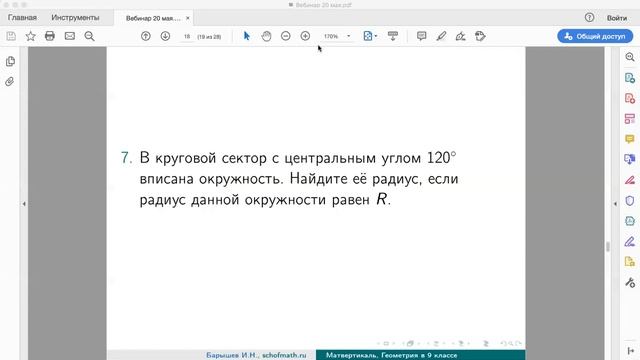Screen dimensions: 640x360
Task: Zoom out with minus circle
Action: coord(286,36)
